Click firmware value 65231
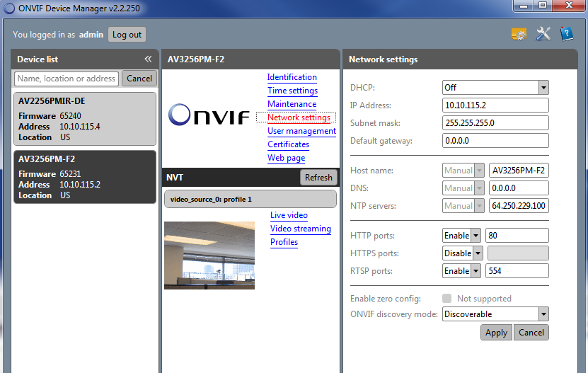The height and width of the screenshot is (373, 588). point(71,174)
